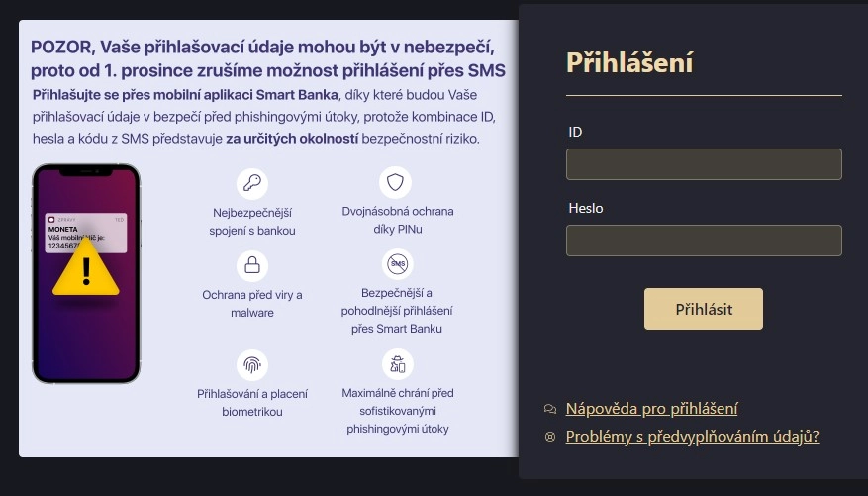868x496 pixels.
Task: Click the fingerprint biometrics icon
Action: 252,364
